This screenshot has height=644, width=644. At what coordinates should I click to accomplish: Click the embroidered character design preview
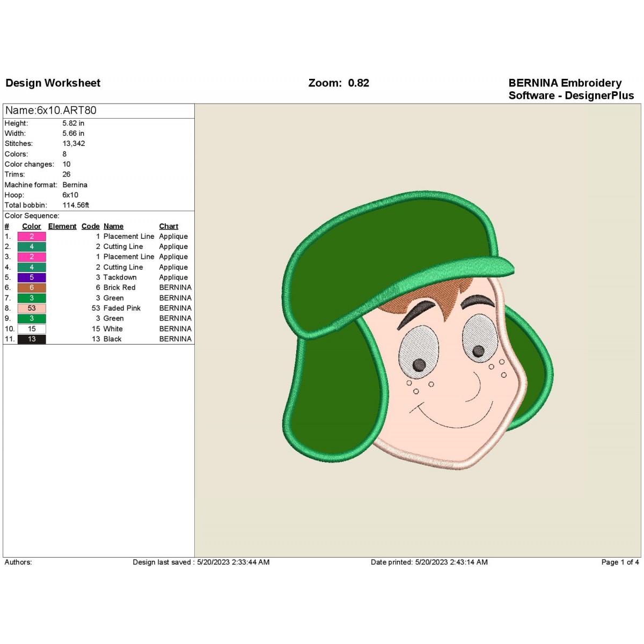[x=418, y=330]
